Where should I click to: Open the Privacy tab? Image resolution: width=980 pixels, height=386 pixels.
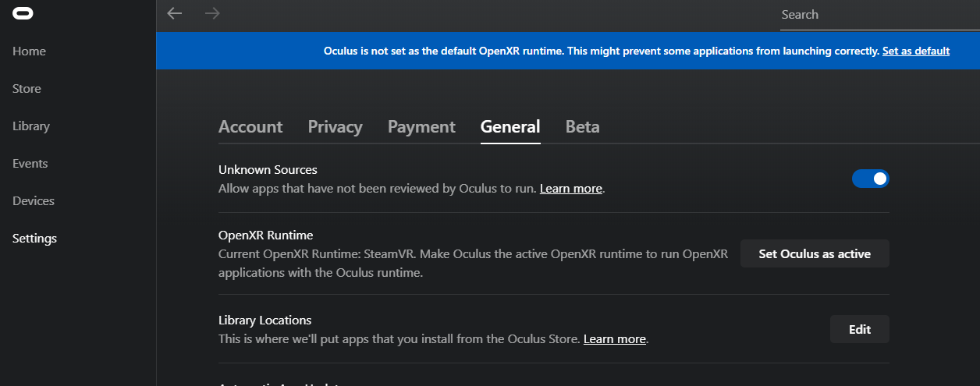[335, 127]
